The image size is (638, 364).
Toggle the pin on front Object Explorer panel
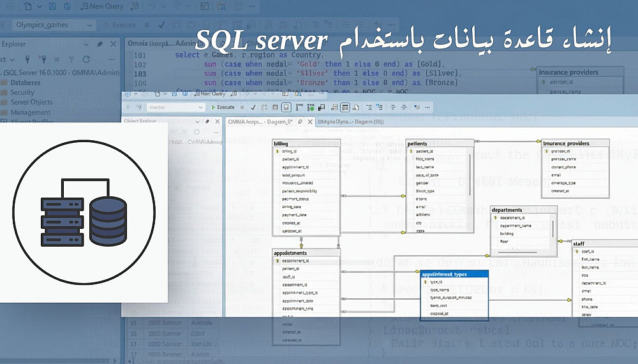[207, 122]
